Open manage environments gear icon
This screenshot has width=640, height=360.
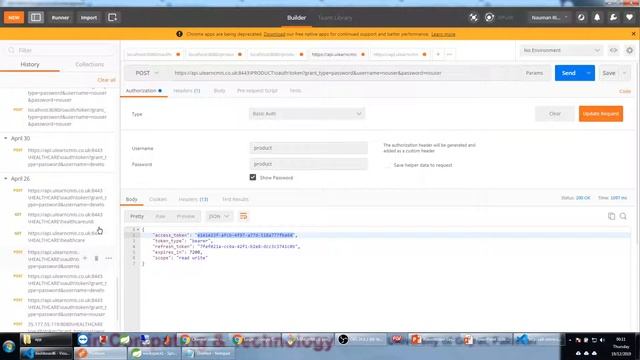629,50
